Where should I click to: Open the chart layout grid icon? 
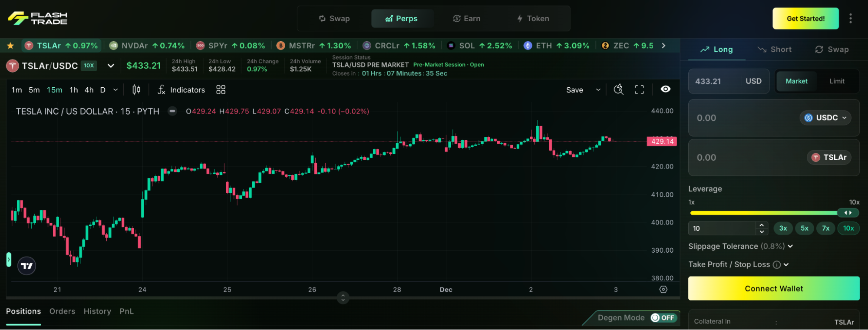pyautogui.click(x=221, y=90)
